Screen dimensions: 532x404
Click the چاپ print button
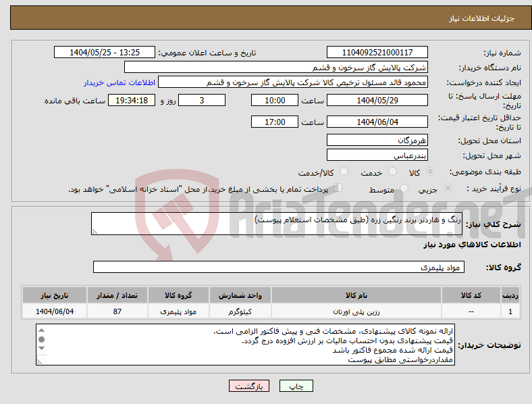click(296, 386)
